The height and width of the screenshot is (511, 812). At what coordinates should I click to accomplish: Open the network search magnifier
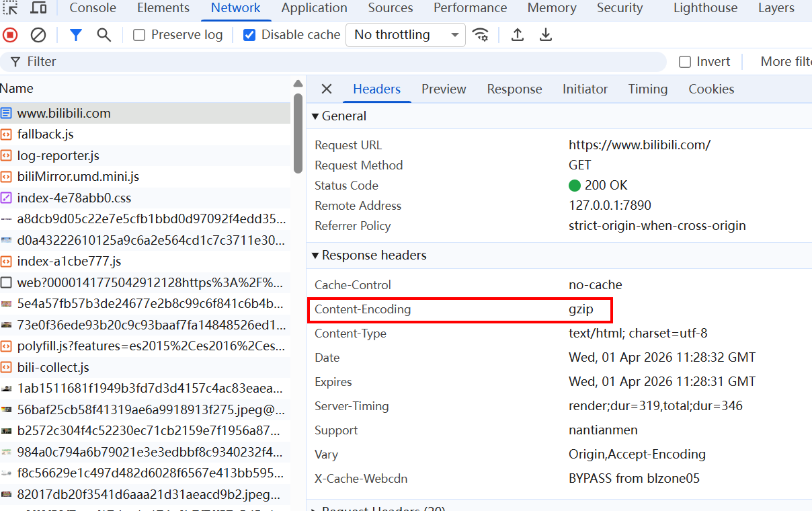[104, 35]
